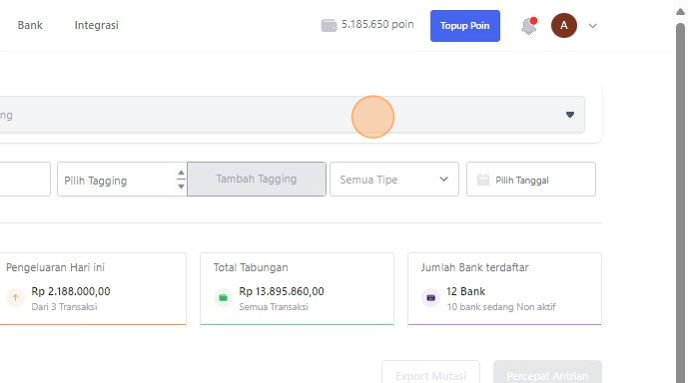Click the 10 bank sedang Non aktif text

click(x=501, y=307)
